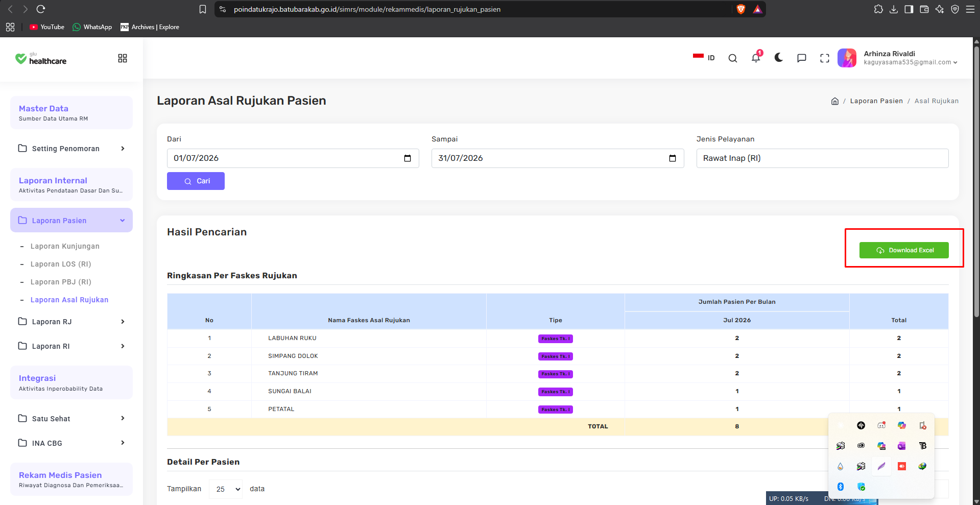Toggle fullscreen mode icon
This screenshot has width=980, height=505.
pos(825,58)
